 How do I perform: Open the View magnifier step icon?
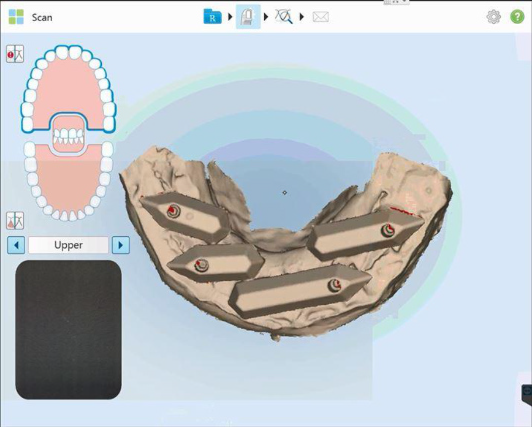pyautogui.click(x=284, y=17)
